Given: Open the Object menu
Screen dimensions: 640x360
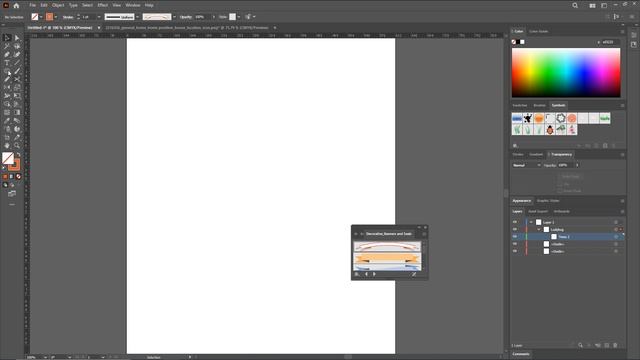Looking at the screenshot, I should point(58,5).
